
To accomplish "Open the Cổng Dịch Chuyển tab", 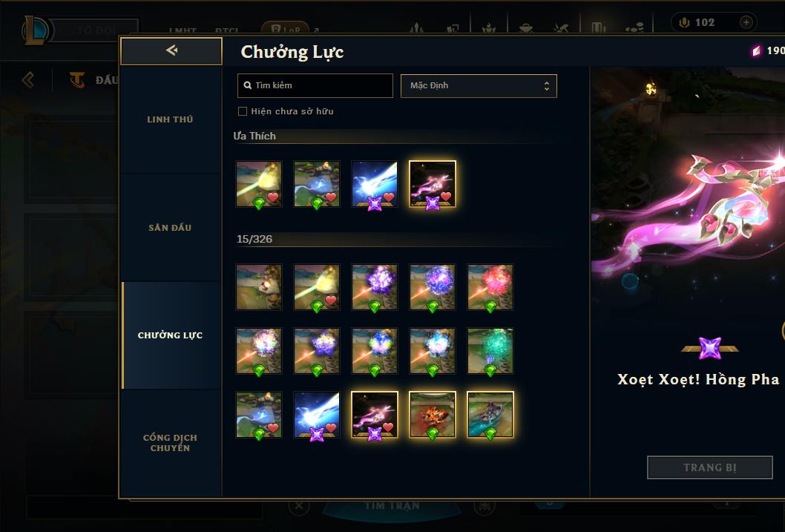I will click(170, 443).
